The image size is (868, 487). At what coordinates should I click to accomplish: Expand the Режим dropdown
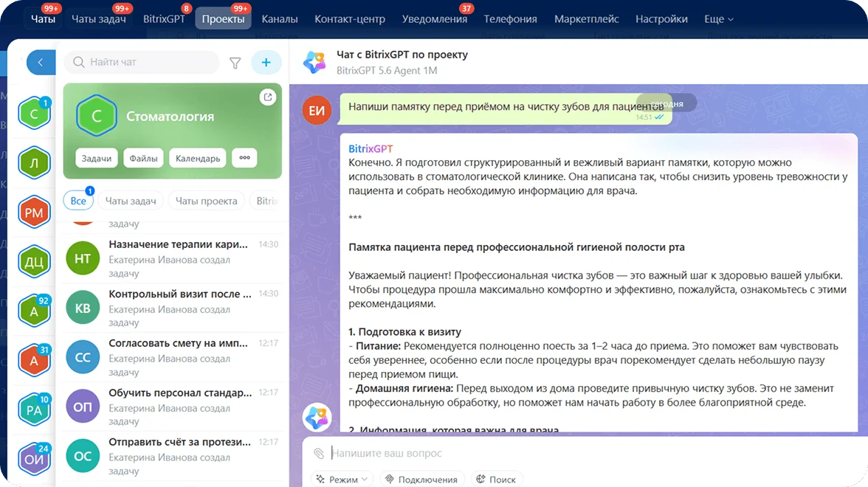(x=342, y=480)
